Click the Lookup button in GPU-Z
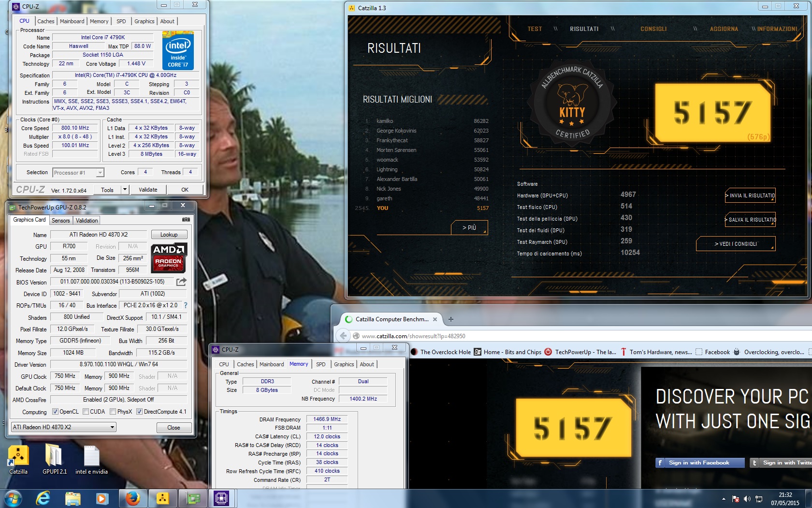This screenshot has width=812, height=508. coord(169,235)
